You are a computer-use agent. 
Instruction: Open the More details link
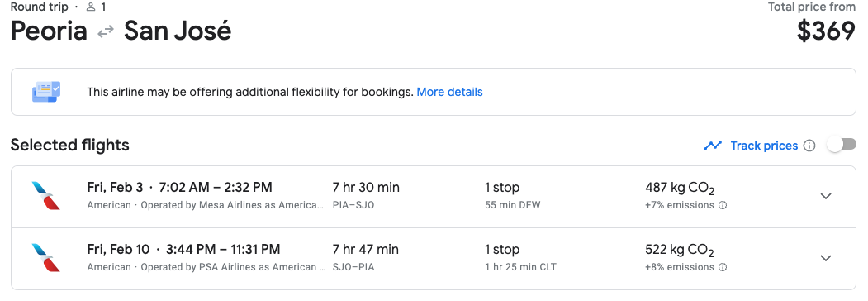[x=449, y=92]
